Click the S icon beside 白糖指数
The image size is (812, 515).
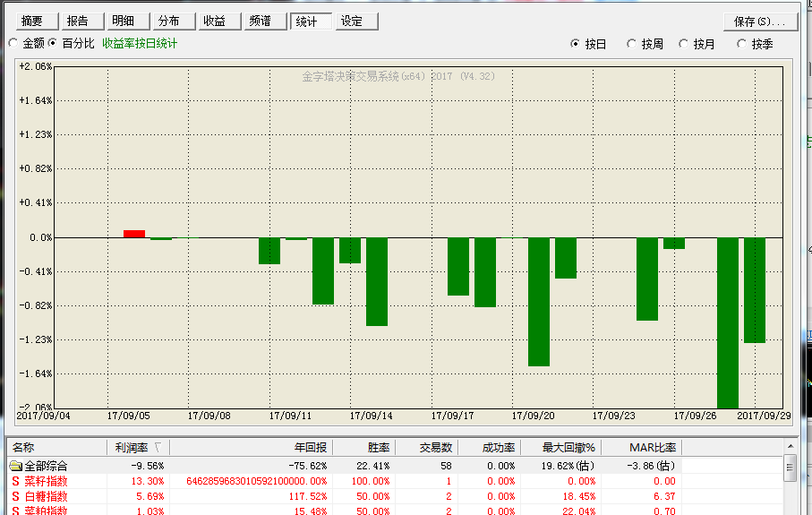tap(15, 496)
